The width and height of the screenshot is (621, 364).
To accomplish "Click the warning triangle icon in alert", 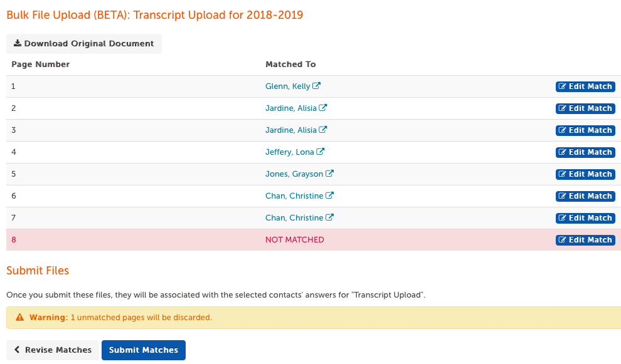I will [20, 317].
